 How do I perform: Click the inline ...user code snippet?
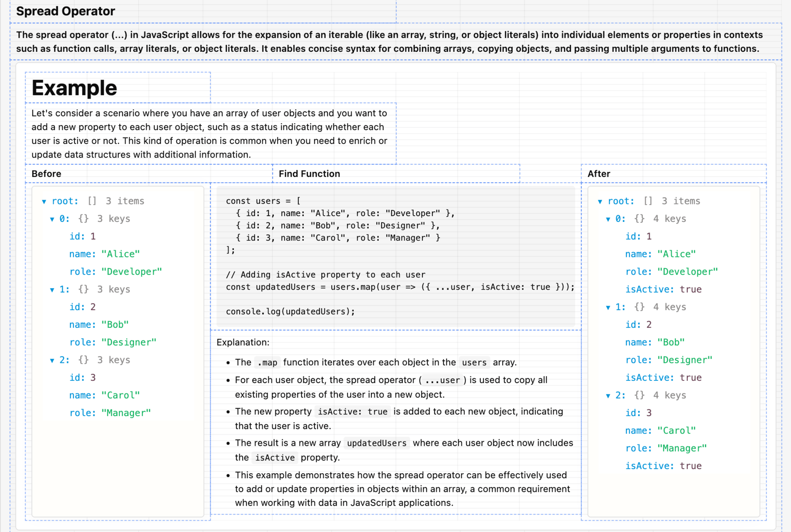tap(443, 380)
